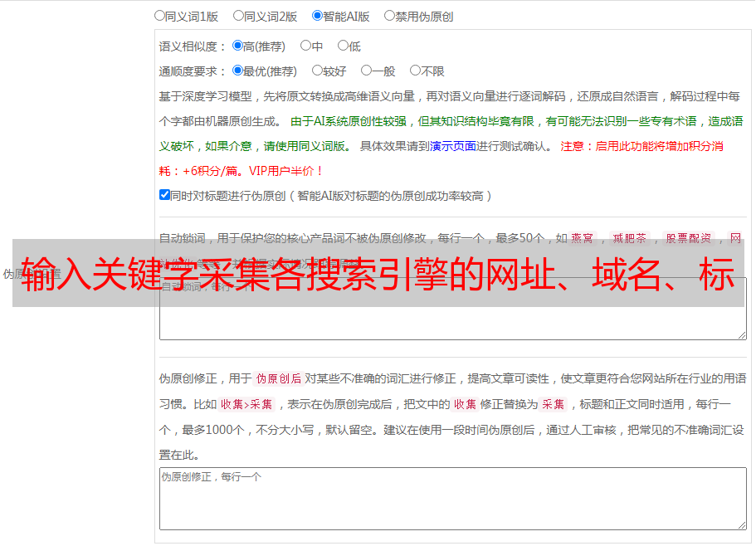Select the 同义词2版 radio option
This screenshot has height=546, width=756.
pos(238,16)
